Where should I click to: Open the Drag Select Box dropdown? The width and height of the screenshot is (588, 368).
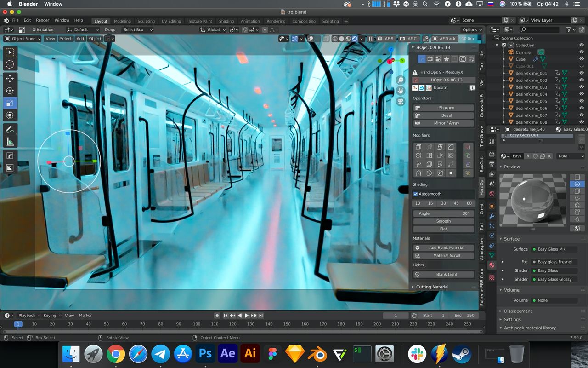[x=136, y=30]
